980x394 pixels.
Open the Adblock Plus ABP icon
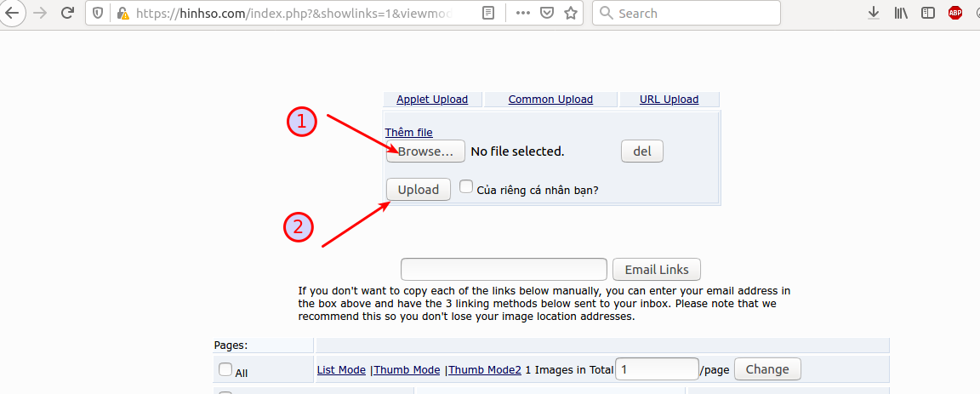click(x=955, y=13)
